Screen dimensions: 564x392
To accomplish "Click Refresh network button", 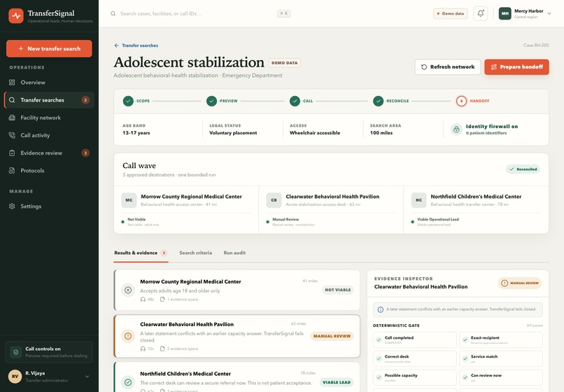I will [448, 67].
